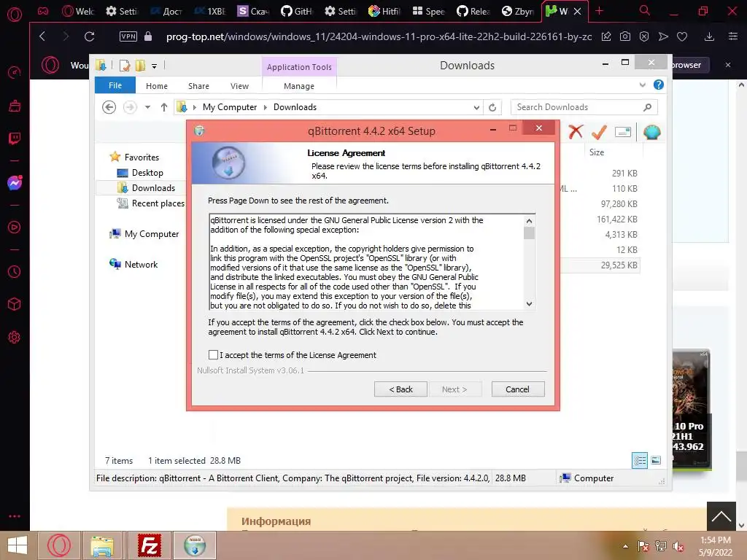Click My Computer in address breadcrumb
The width and height of the screenshot is (747, 560).
pyautogui.click(x=230, y=107)
